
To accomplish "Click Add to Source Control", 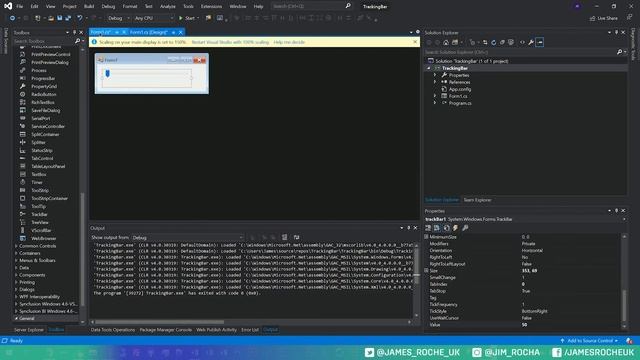I will pos(590,340).
